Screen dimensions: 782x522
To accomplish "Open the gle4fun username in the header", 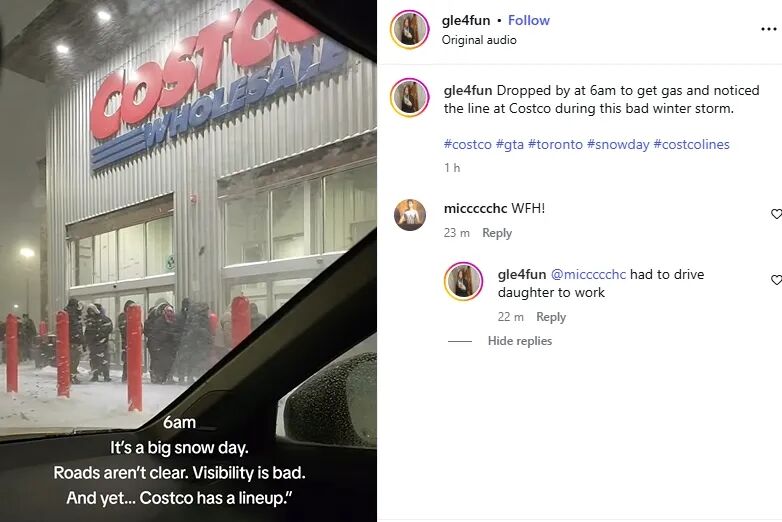I will tap(466, 20).
